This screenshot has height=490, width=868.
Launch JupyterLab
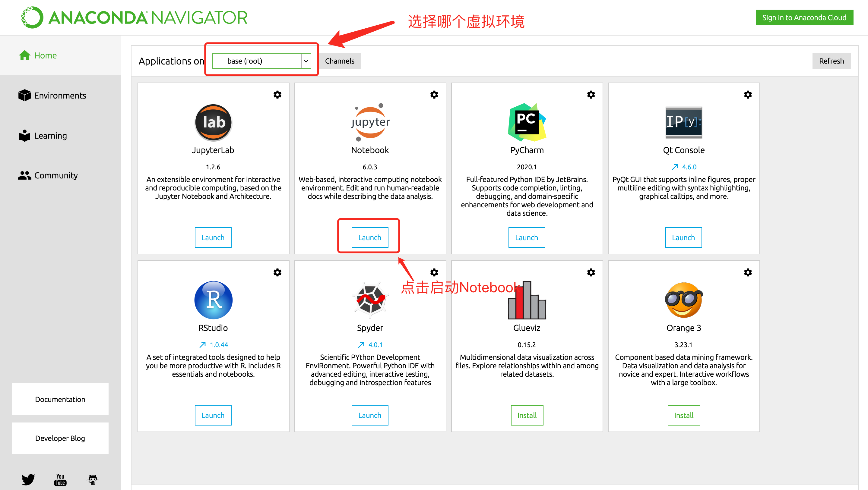213,237
